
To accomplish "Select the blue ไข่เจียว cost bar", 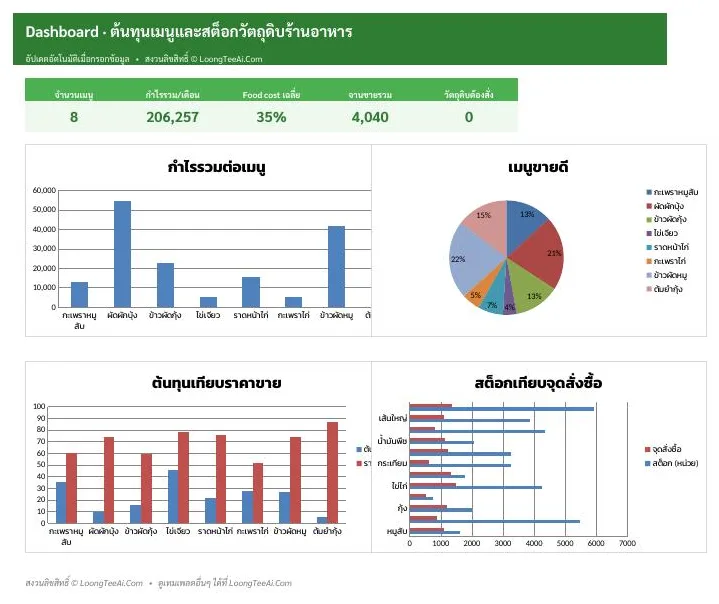I will pos(173,497).
